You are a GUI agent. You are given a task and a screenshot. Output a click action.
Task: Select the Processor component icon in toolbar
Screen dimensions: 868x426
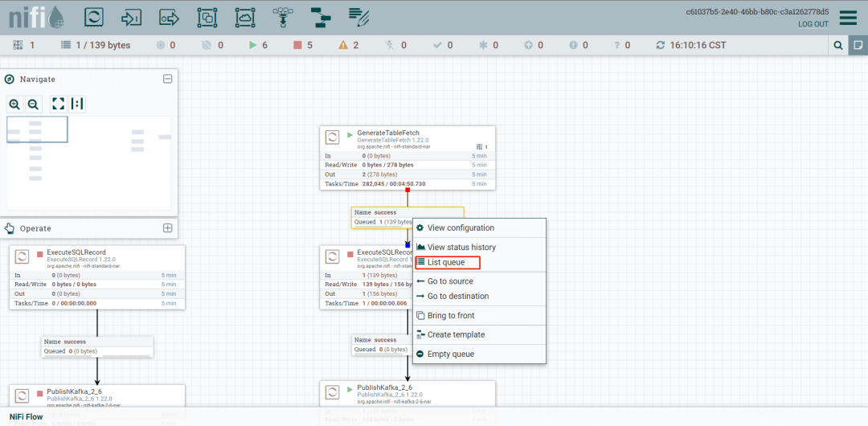pos(93,18)
